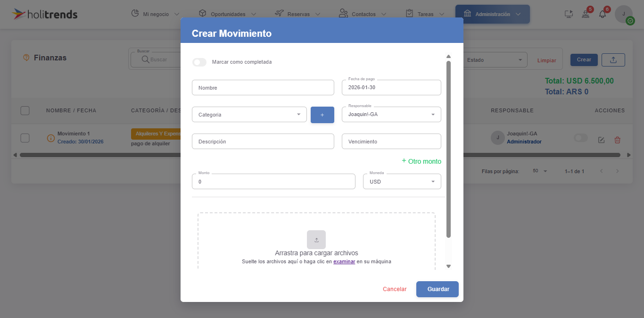This screenshot has width=644, height=318.
Task: Open the screen presentation icon in the header
Action: 569,14
